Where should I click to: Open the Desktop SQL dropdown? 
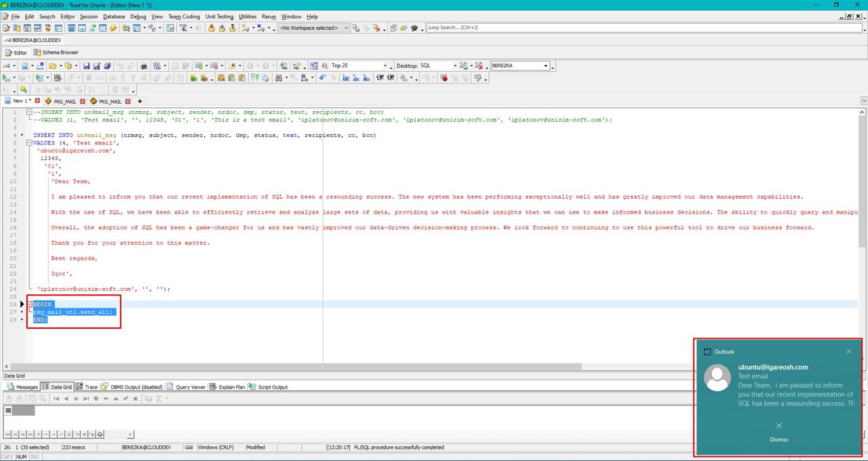point(454,66)
